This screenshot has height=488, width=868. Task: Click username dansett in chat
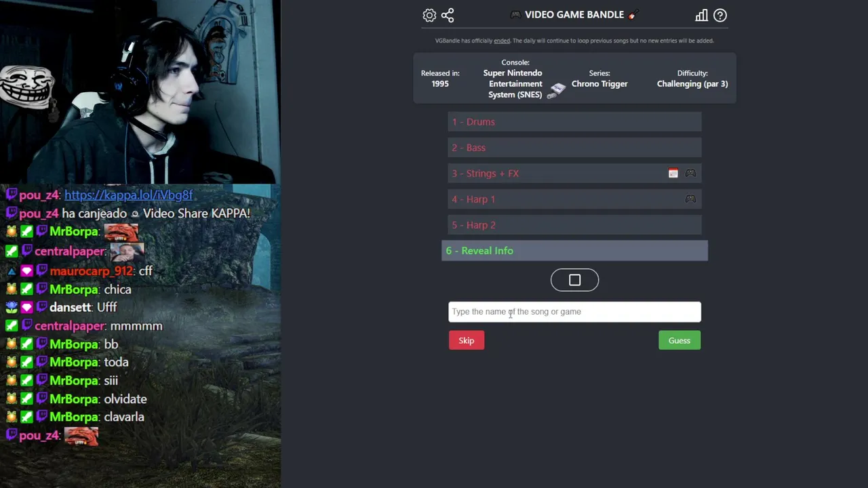(71, 308)
